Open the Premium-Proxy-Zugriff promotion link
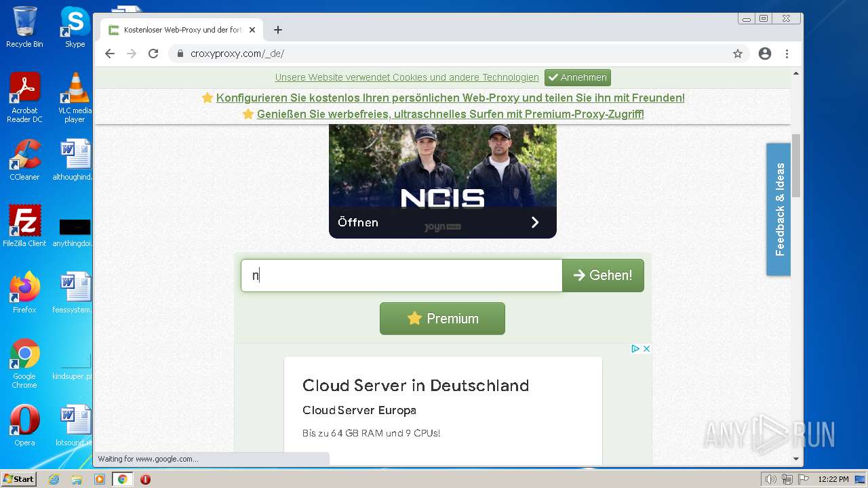This screenshot has height=488, width=868. coord(450,114)
